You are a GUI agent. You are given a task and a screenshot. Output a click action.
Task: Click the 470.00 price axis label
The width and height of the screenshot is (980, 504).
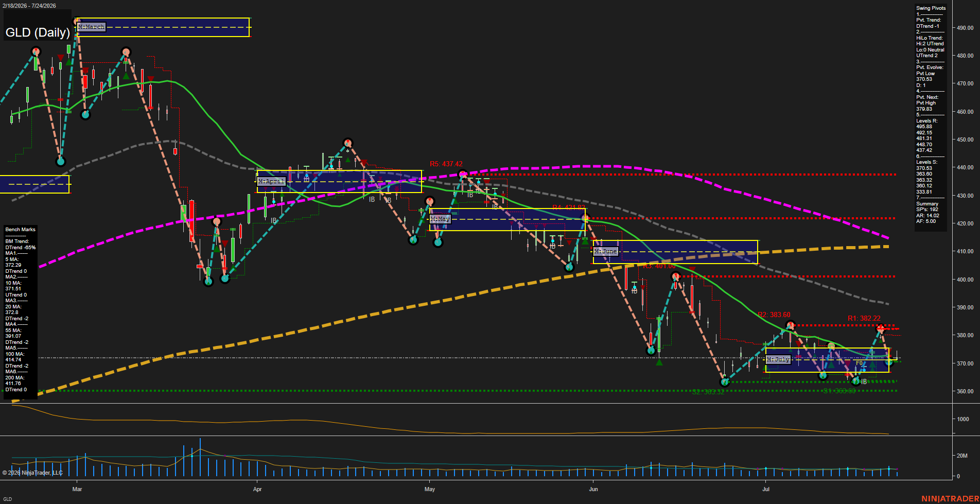(x=965, y=83)
